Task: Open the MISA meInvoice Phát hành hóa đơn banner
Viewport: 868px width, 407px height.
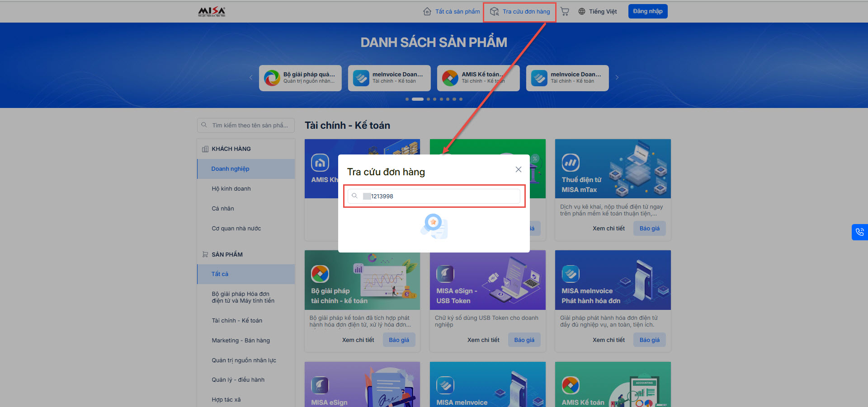Action: coord(613,280)
